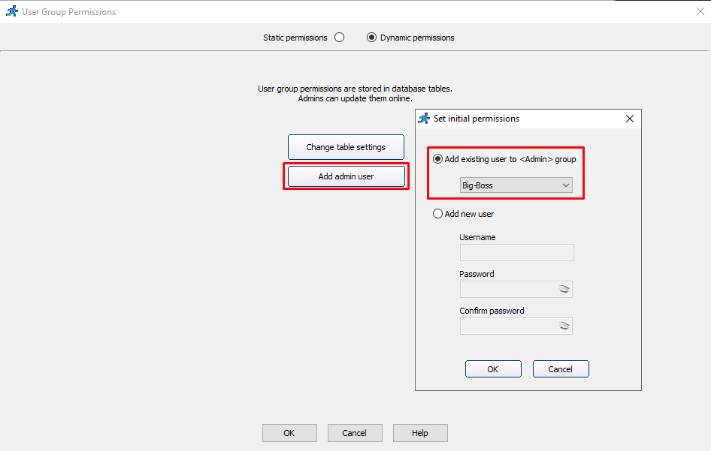Screen dimensions: 711x451
Task: Click into the Username text field
Action: [516, 253]
